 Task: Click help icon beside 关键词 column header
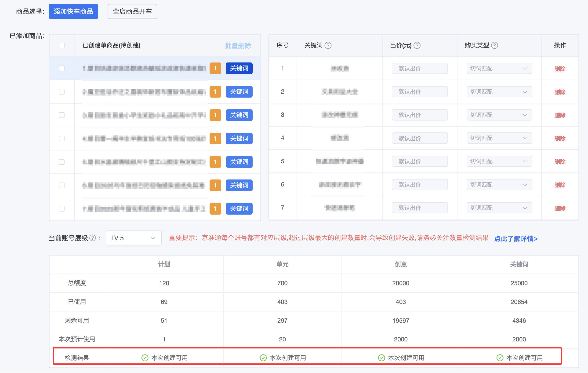328,45
